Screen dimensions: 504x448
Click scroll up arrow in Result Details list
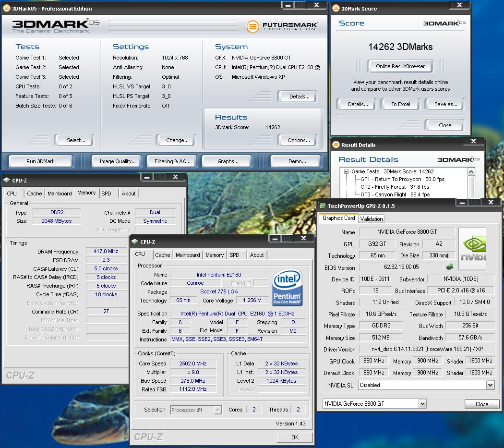(471, 172)
